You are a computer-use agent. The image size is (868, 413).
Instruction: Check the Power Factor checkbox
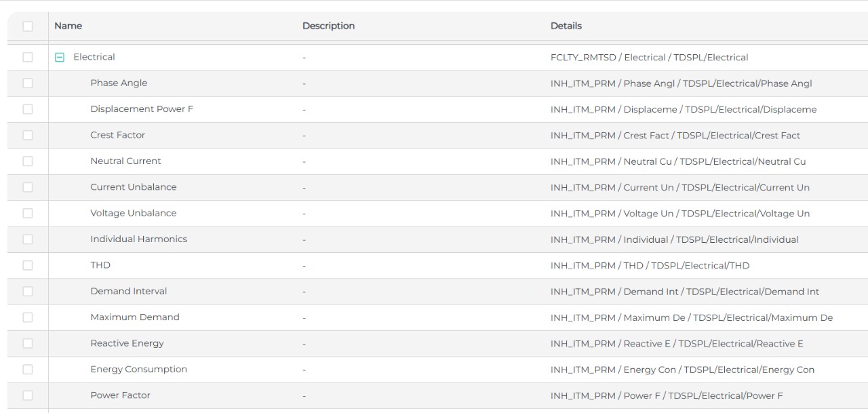coord(27,395)
